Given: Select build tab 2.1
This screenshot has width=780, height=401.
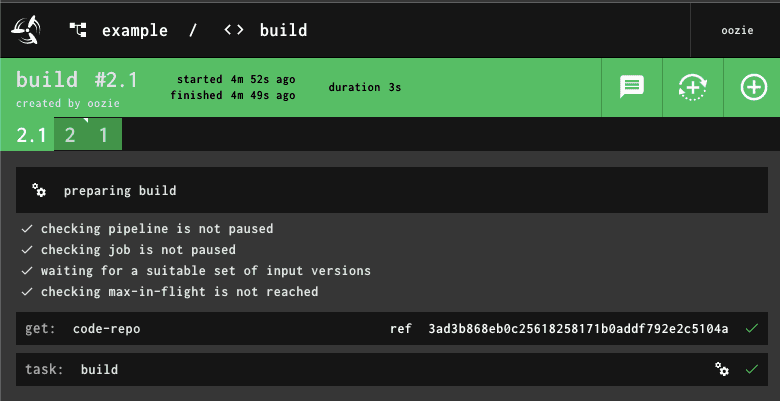Looking at the screenshot, I should (31, 135).
